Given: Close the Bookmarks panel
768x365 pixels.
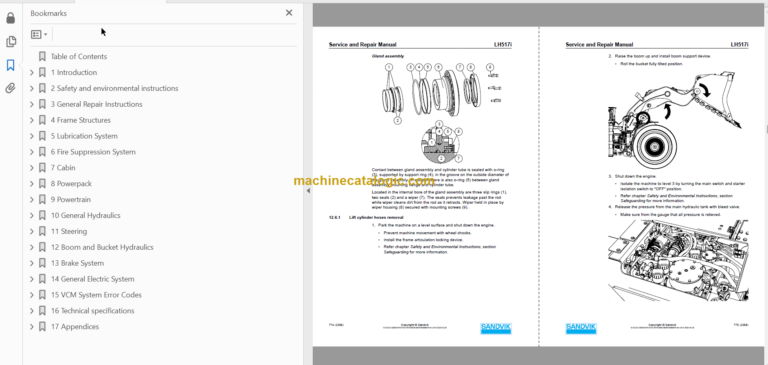Looking at the screenshot, I should [x=289, y=13].
